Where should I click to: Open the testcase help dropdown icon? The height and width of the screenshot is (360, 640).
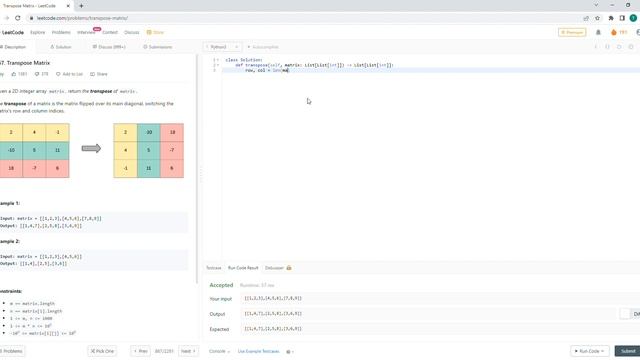click(x=289, y=351)
